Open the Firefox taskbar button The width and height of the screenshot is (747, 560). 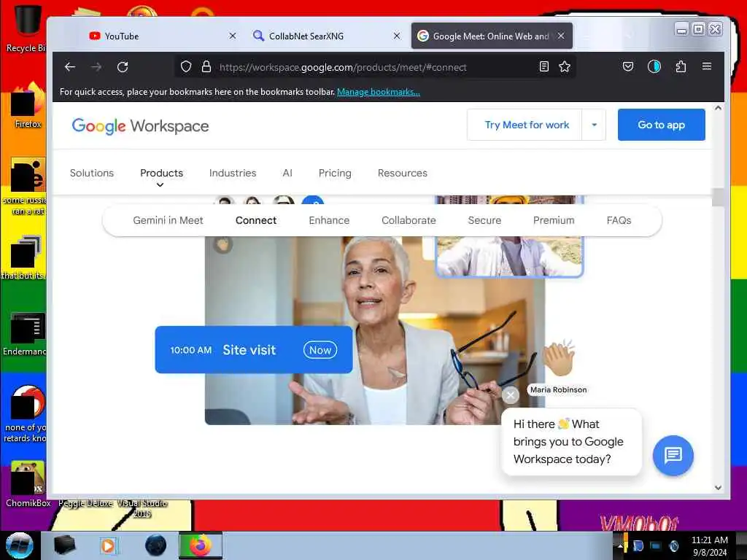pyautogui.click(x=201, y=545)
